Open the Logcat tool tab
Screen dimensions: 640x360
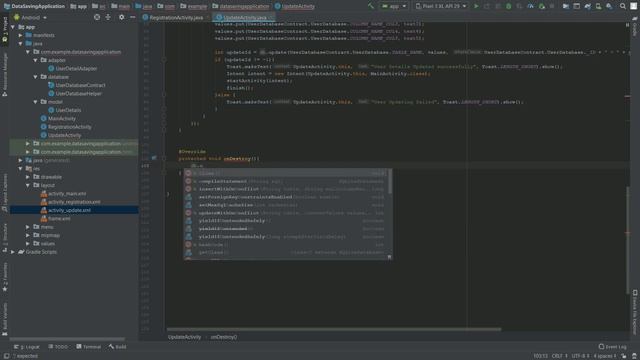coord(27,347)
